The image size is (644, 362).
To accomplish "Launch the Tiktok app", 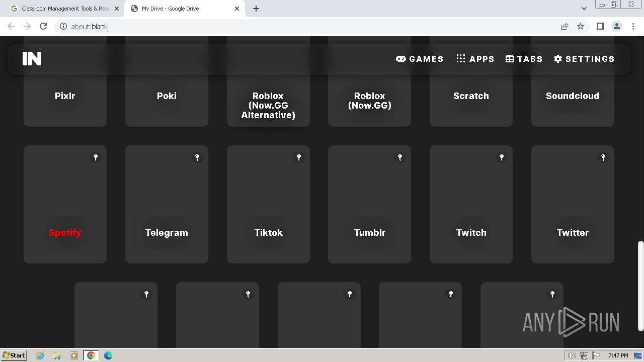I will 268,204.
